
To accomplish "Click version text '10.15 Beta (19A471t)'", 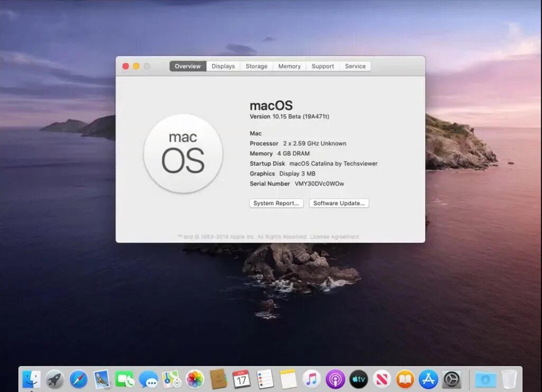I will (x=301, y=116).
